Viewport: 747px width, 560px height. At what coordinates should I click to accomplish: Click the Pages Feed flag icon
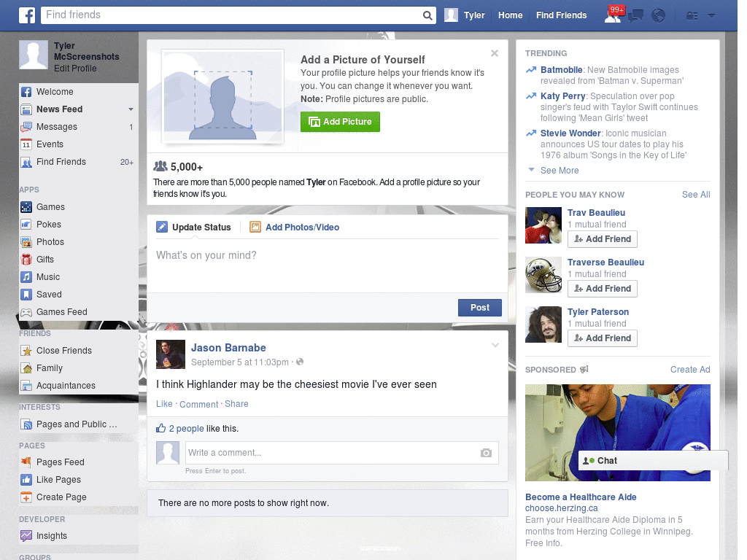(x=26, y=462)
